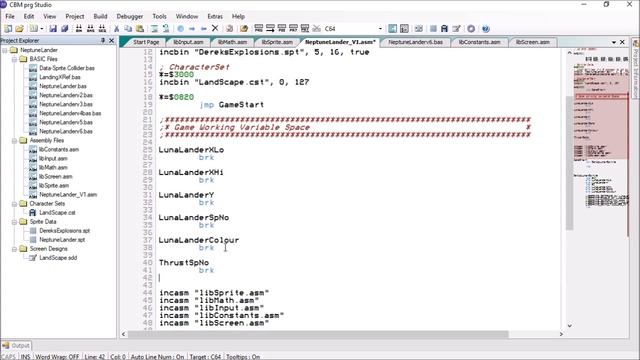Switch to the libConstants.asm tab
Viewport: 640px width, 360px height.
[x=479, y=42]
